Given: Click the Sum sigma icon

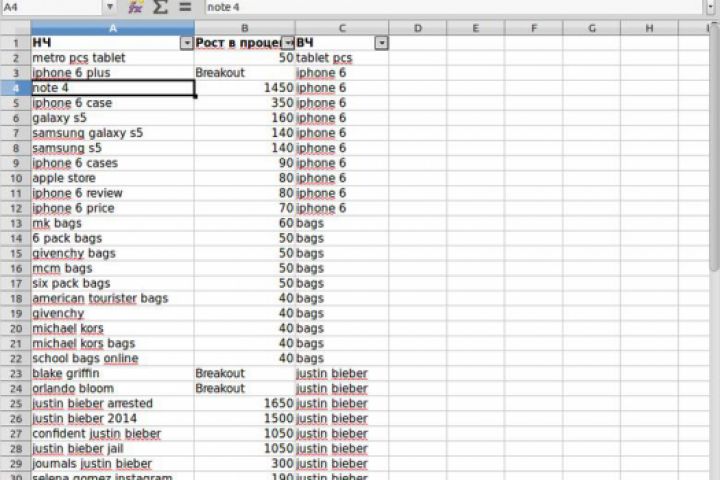Looking at the screenshot, I should [160, 6].
